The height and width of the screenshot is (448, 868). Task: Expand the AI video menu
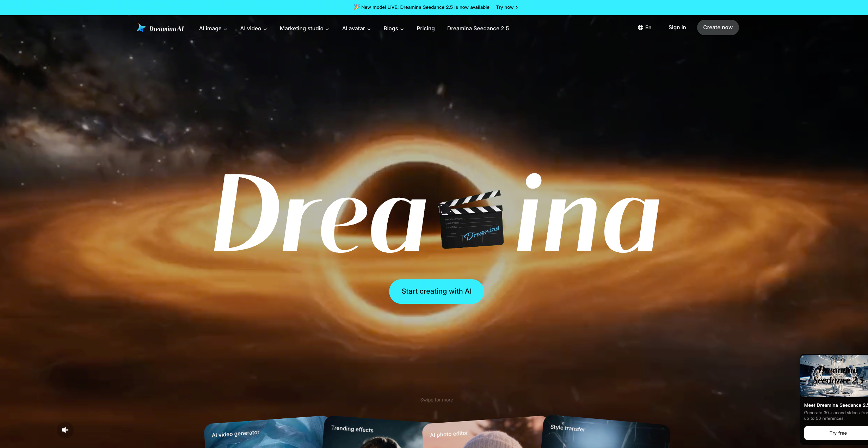[x=253, y=29]
